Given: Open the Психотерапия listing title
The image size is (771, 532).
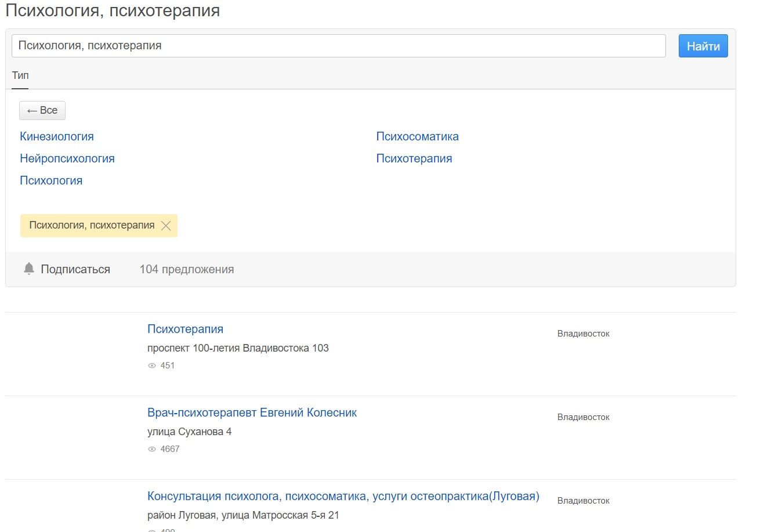Looking at the screenshot, I should coord(185,329).
